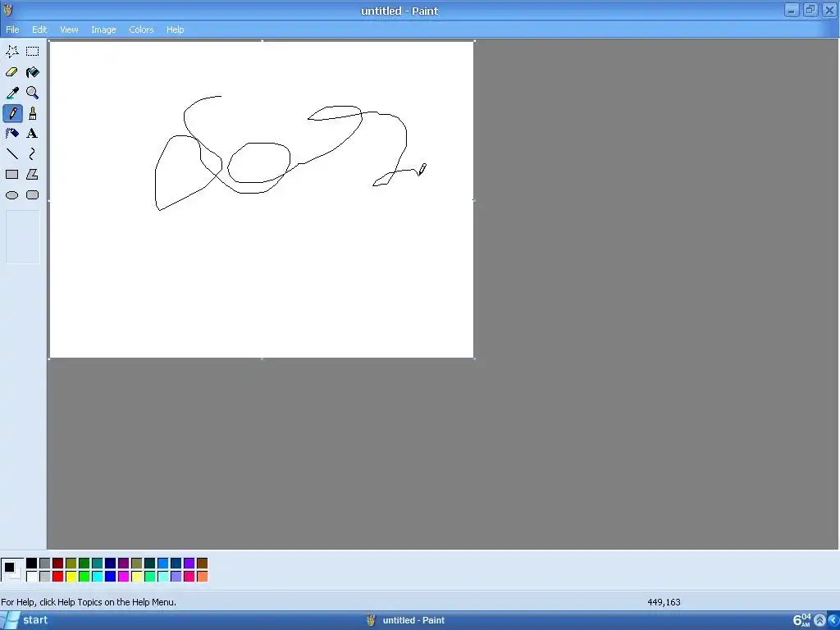Select the Airbrush spray can tool

11,134
